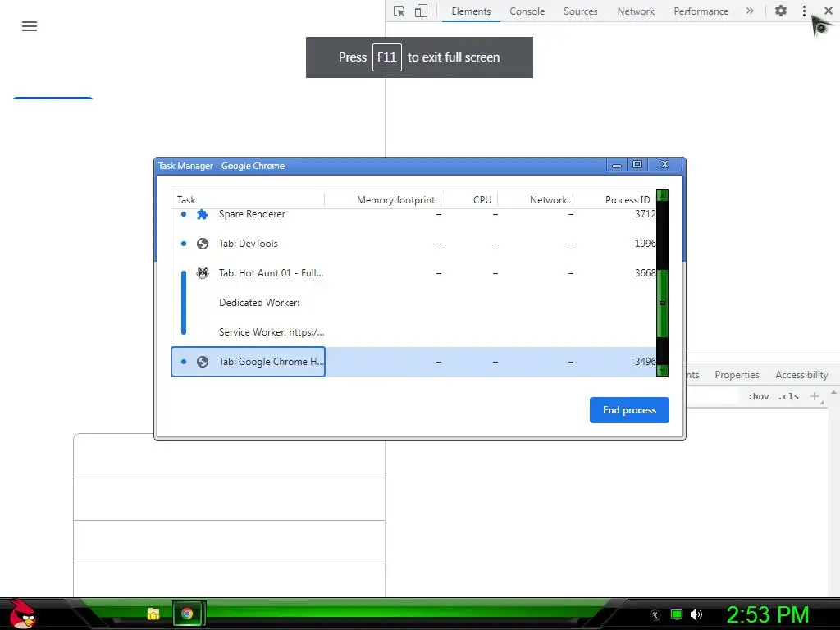Click the volume speaker tray icon
840x630 pixels.
click(696, 614)
